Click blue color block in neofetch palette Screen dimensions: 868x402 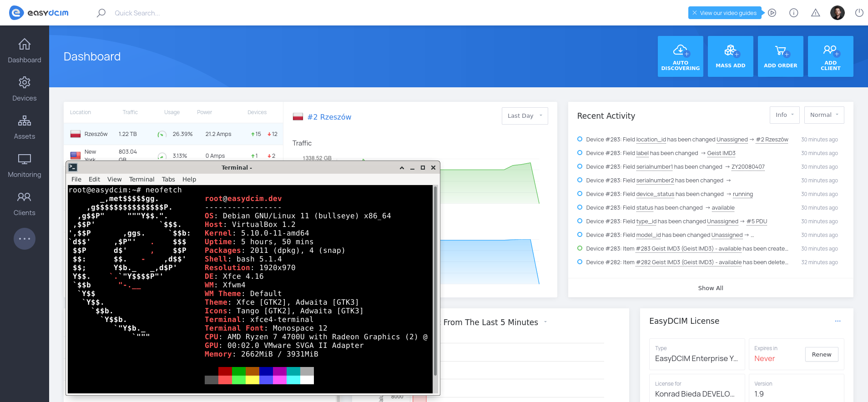click(x=266, y=371)
